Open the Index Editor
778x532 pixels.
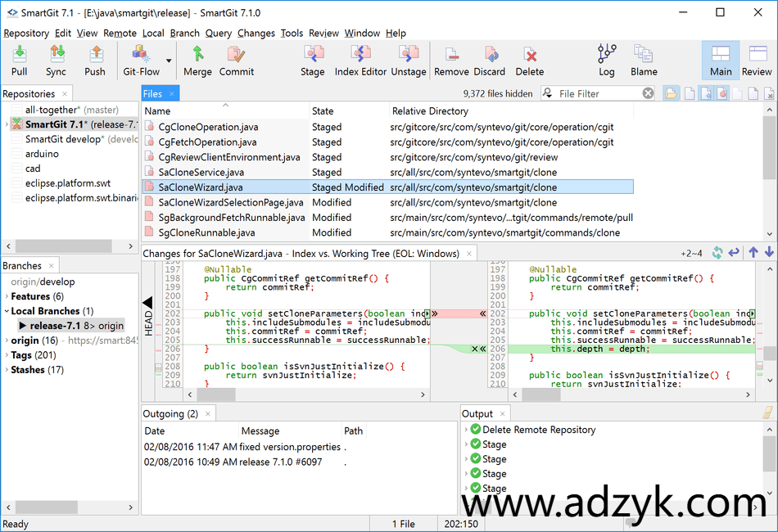[360, 60]
